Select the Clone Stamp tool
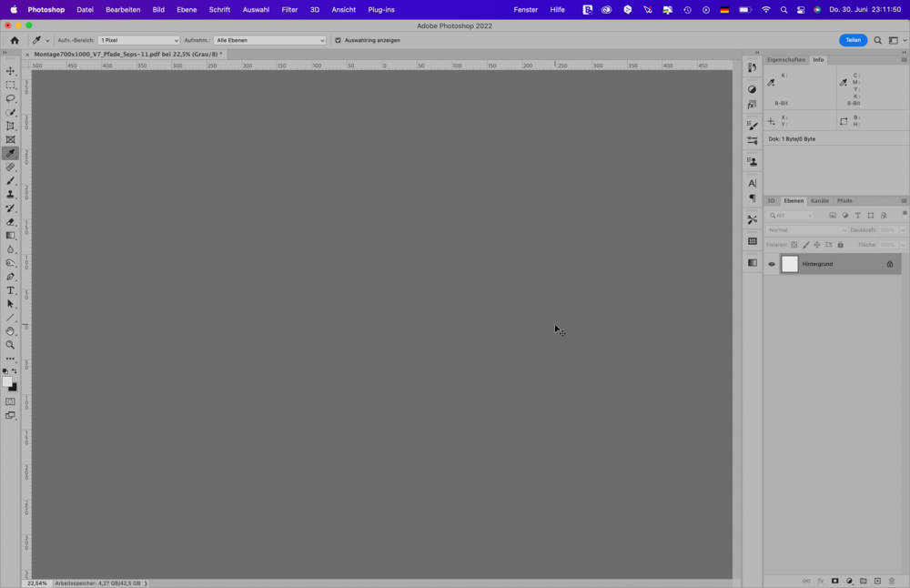Viewport: 910px width, 588px height. pyautogui.click(x=11, y=195)
